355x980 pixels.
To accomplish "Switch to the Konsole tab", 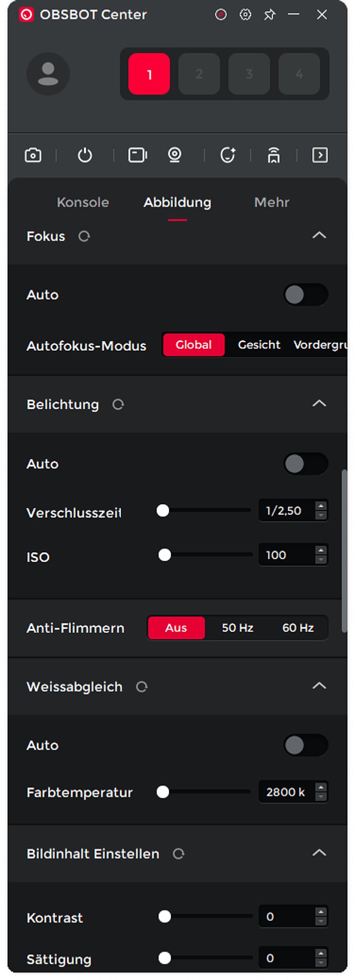I will [x=83, y=202].
